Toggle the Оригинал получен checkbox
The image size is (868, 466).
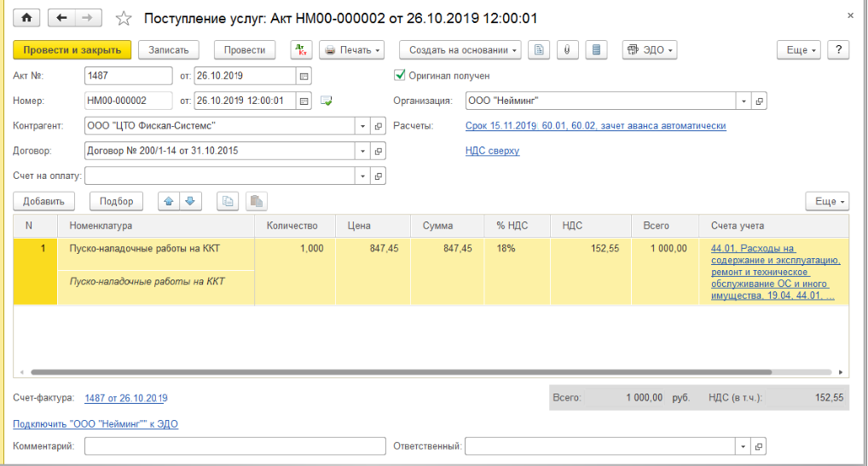(x=400, y=76)
